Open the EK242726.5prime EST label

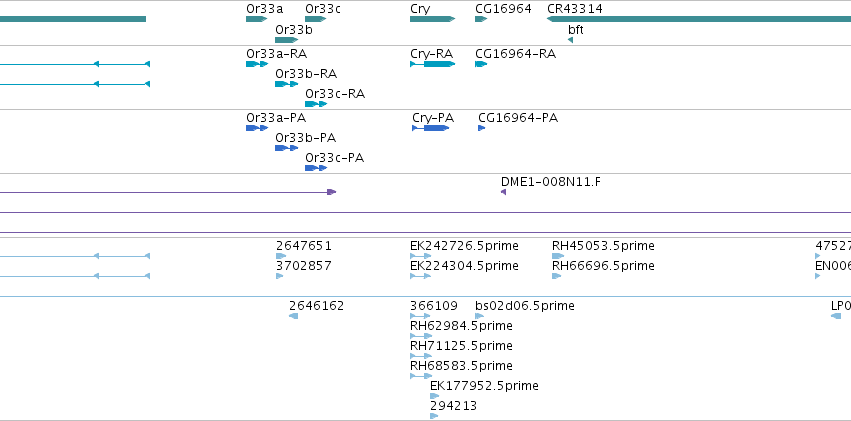(464, 246)
